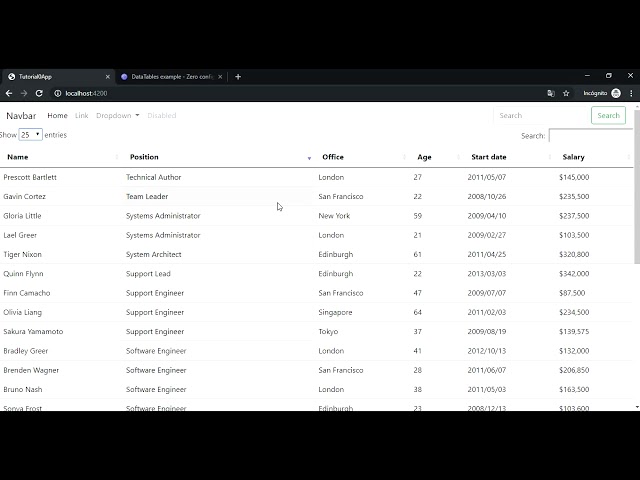Expand the Dropdown nav menu
Screen dimensions: 640x480
point(118,116)
